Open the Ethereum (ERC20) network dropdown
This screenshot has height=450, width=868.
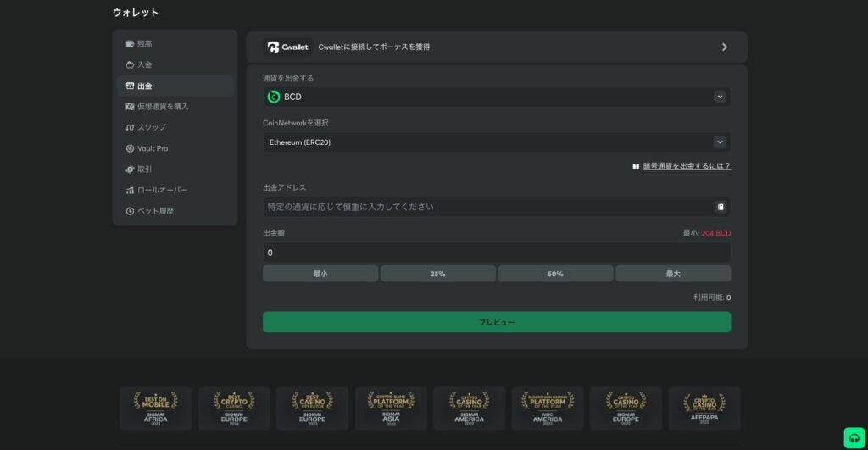[497, 142]
